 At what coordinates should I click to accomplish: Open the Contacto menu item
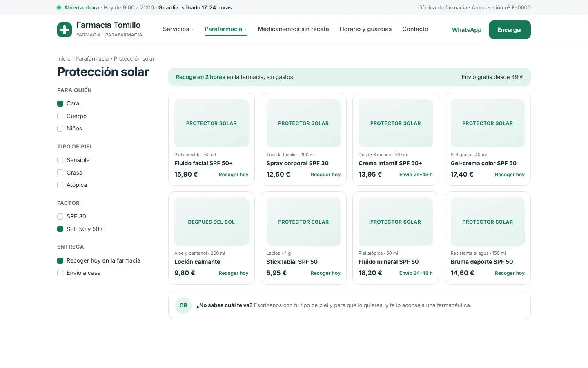point(415,29)
